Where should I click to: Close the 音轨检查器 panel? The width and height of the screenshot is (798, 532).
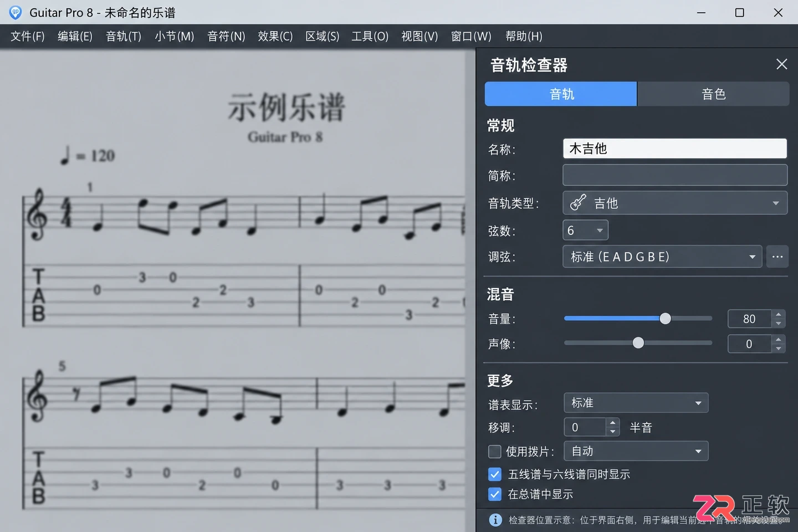(781, 64)
